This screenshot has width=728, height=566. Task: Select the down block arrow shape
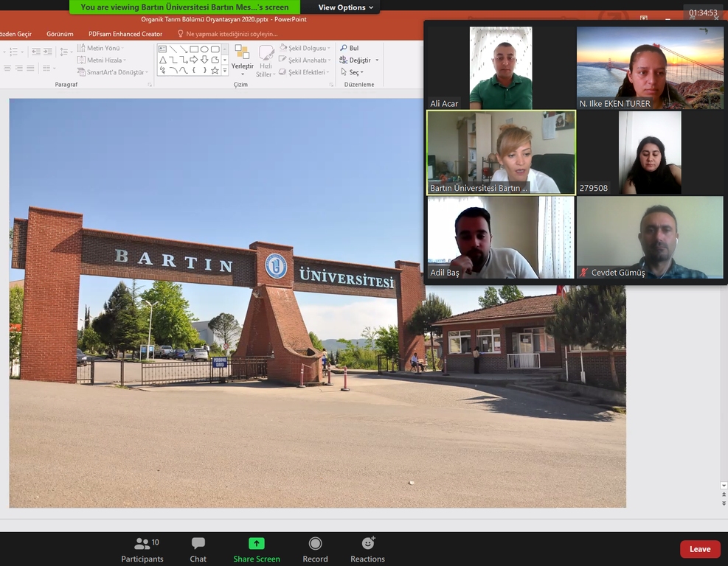204,60
